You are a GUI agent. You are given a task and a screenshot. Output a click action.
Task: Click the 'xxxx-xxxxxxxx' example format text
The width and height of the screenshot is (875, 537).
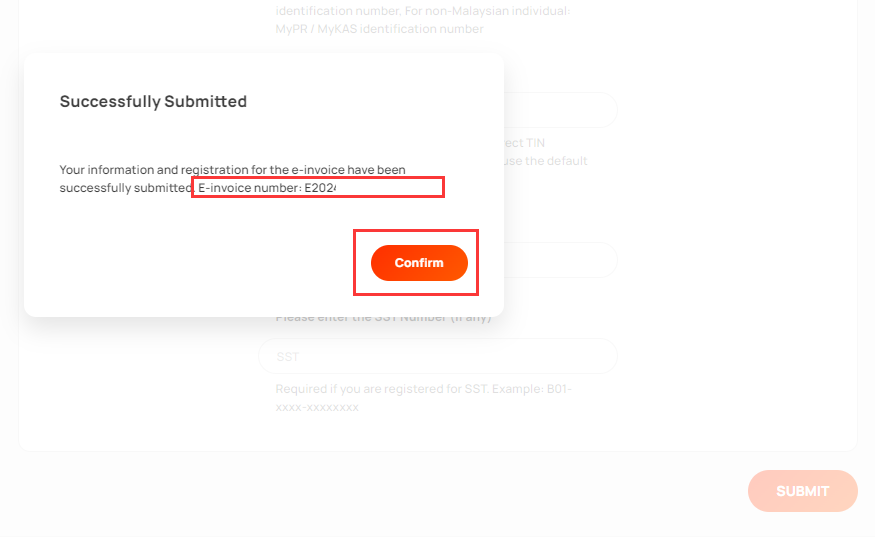(x=317, y=407)
